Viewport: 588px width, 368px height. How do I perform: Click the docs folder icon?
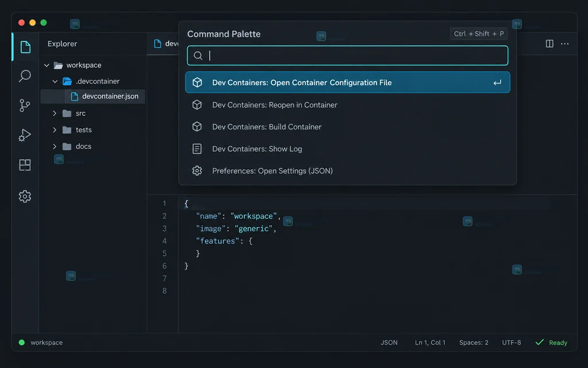[67, 147]
